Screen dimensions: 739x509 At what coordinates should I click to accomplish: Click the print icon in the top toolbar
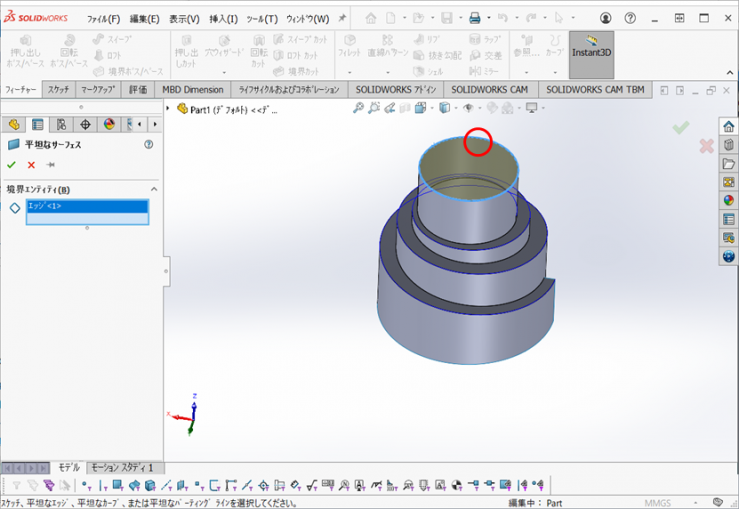point(475,18)
